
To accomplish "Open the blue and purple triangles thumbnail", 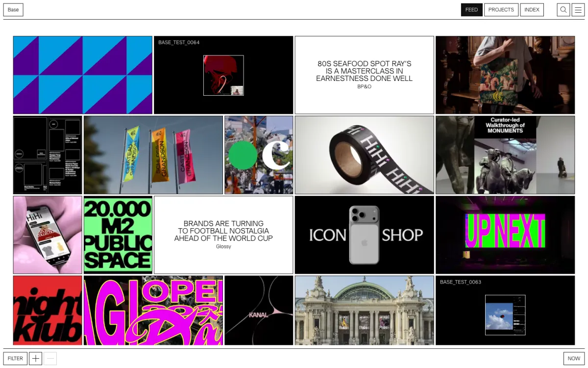I will point(83,75).
